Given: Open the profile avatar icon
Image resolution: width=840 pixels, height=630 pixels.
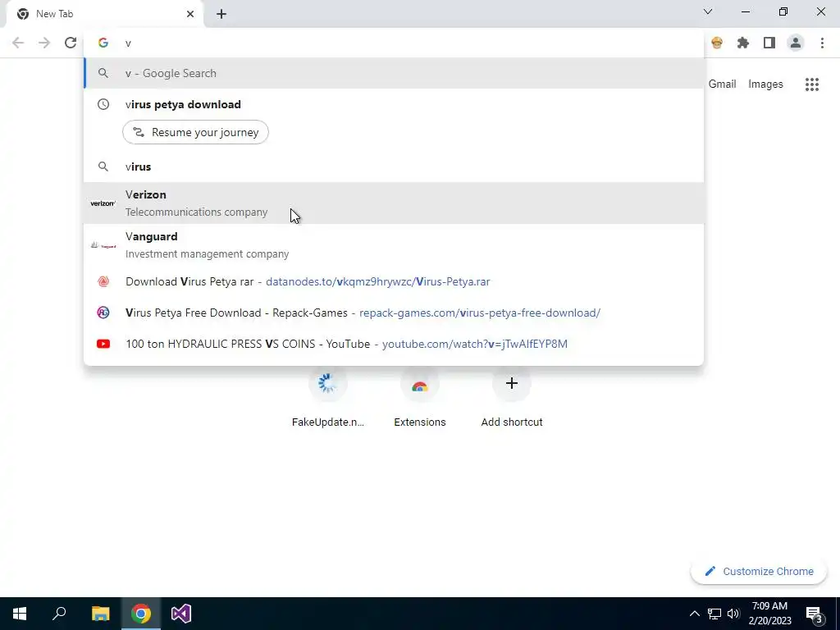Looking at the screenshot, I should [x=796, y=43].
